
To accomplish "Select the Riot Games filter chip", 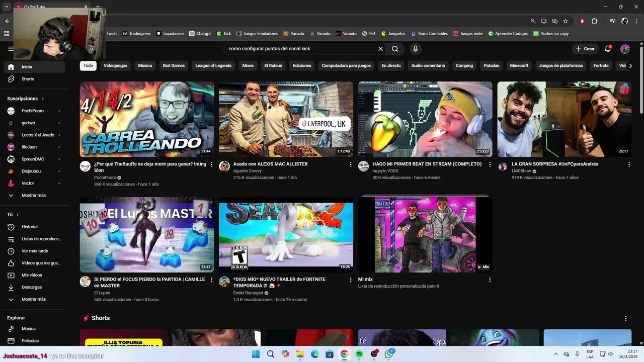I will [x=174, y=65].
